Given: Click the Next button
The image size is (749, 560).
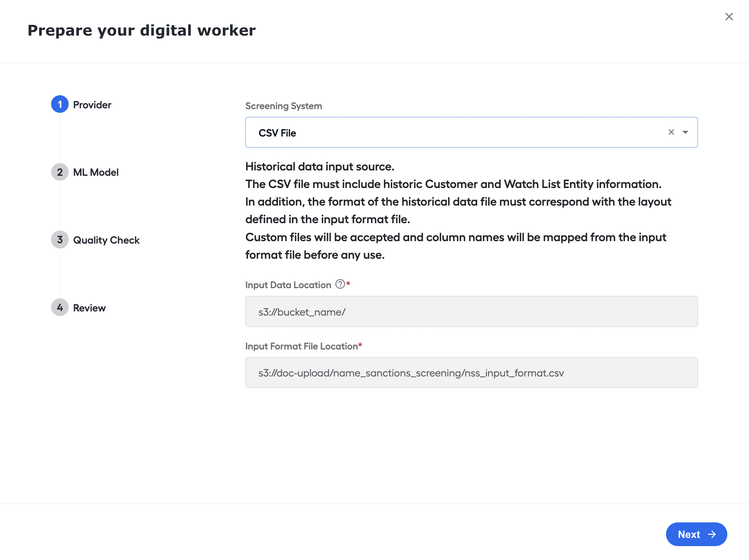Looking at the screenshot, I should tap(696, 534).
